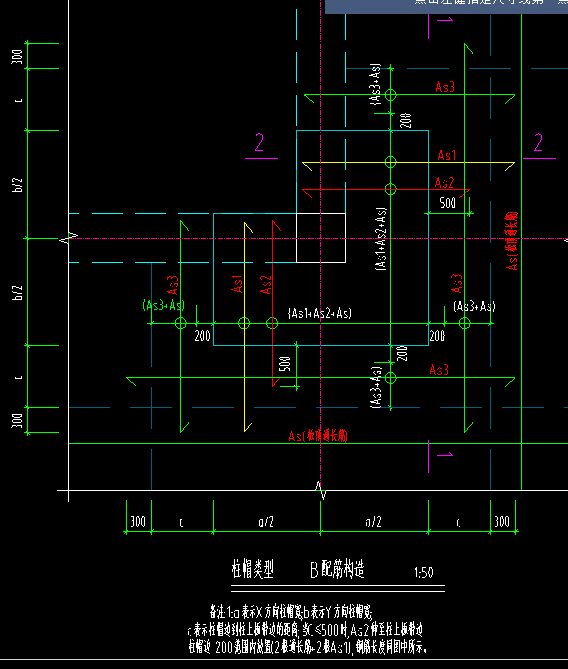Click rightmost 300 in bottom dimension row

point(502,522)
